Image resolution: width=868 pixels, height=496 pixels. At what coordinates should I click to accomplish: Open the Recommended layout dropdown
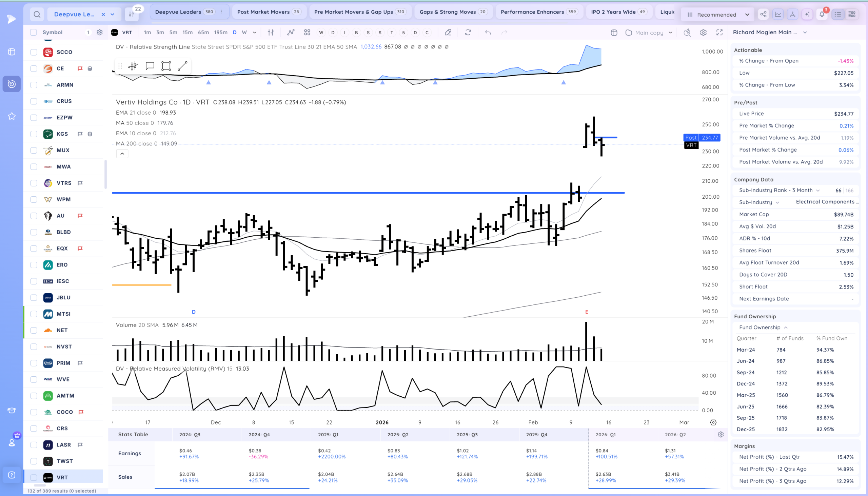pyautogui.click(x=718, y=15)
